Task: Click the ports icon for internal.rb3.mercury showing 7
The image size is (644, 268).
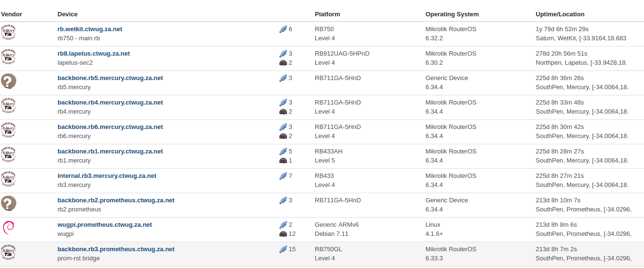Action: (x=283, y=176)
